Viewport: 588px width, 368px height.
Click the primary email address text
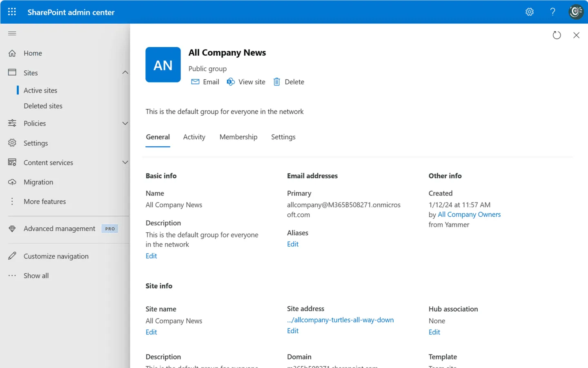pyautogui.click(x=344, y=210)
